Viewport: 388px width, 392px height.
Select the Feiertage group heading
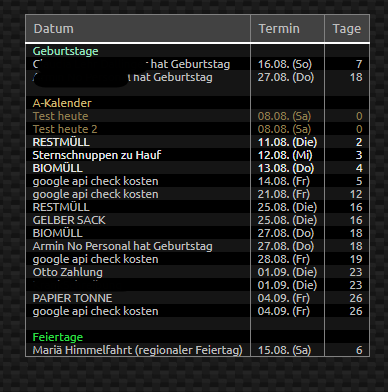click(x=58, y=337)
